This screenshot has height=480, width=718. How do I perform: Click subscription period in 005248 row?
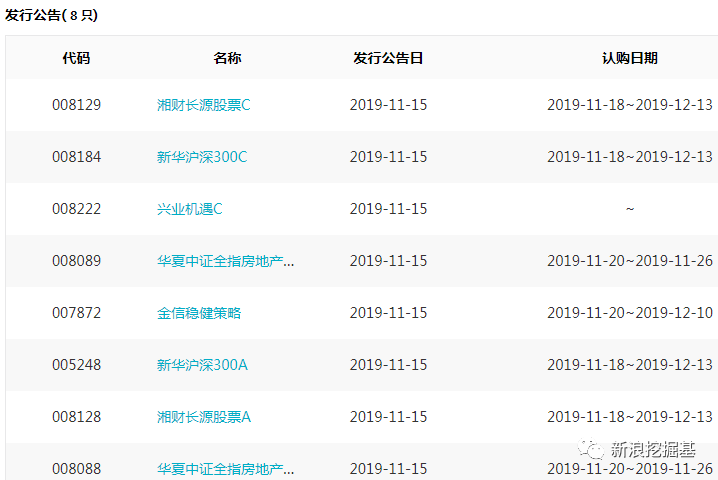(630, 365)
